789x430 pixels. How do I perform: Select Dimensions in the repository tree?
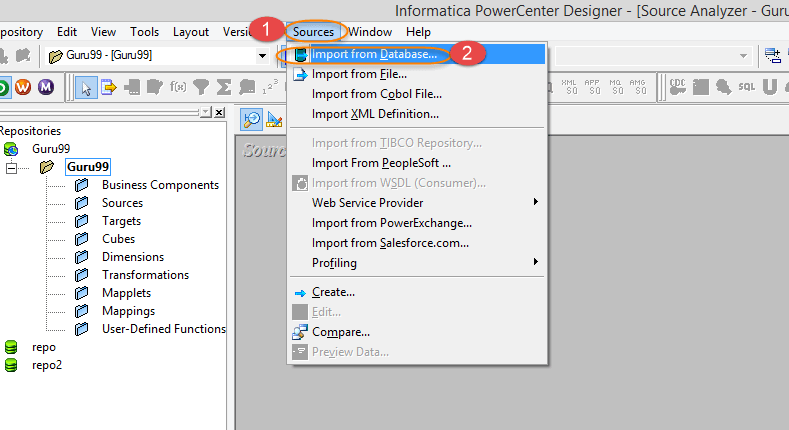click(x=133, y=257)
